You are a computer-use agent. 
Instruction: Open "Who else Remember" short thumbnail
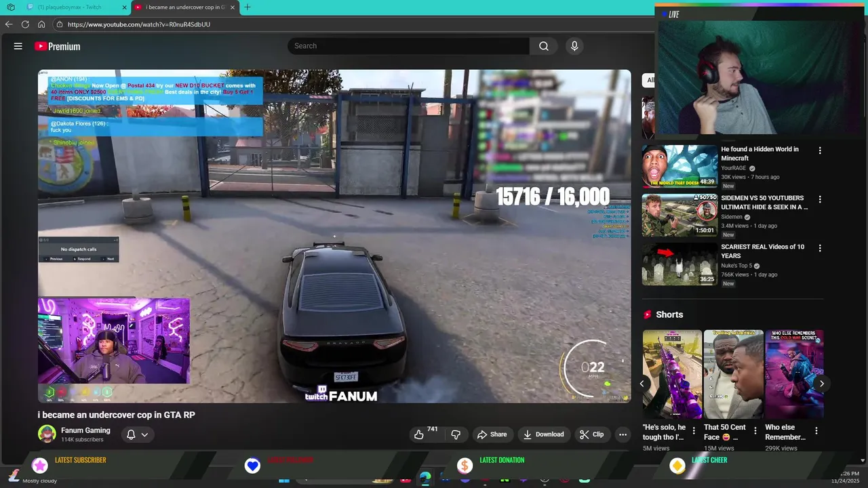[x=794, y=374]
